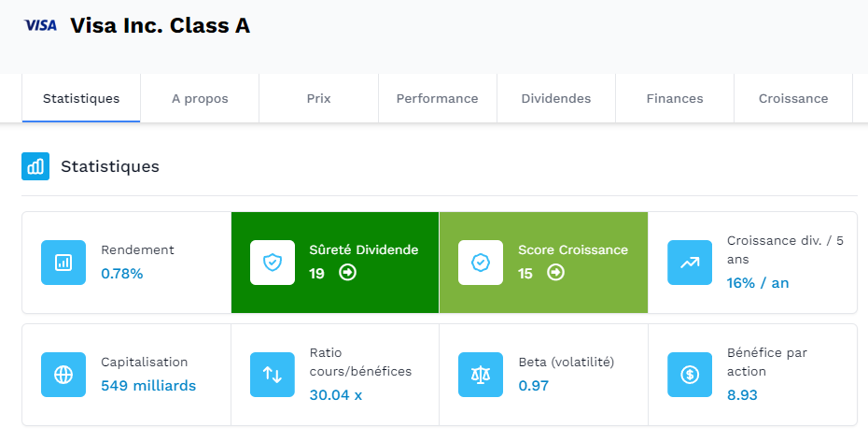
Task: Select the Dividendes tab
Action: [x=556, y=99]
